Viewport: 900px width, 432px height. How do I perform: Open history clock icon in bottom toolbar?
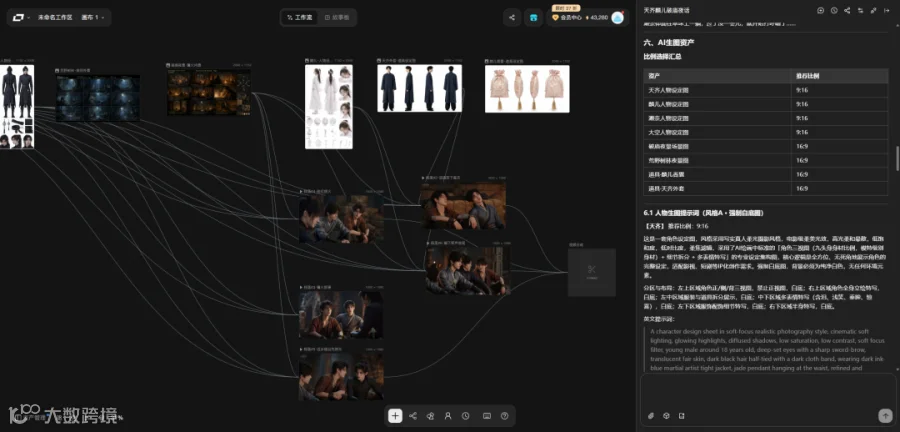coord(465,416)
